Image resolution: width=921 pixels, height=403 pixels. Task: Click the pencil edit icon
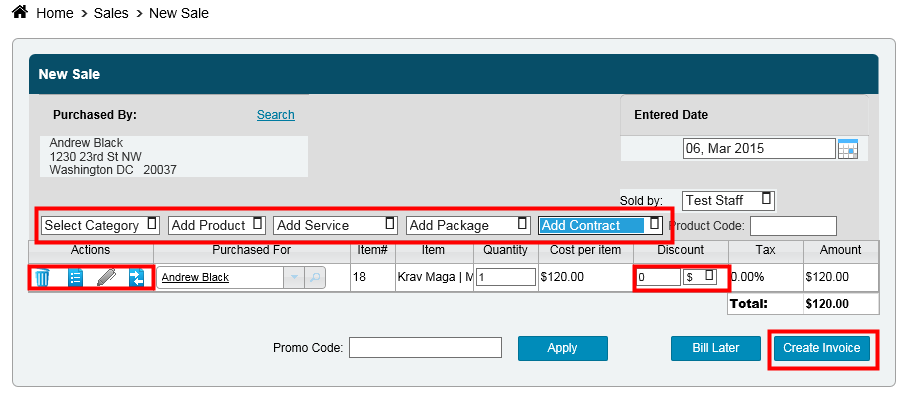click(x=106, y=277)
